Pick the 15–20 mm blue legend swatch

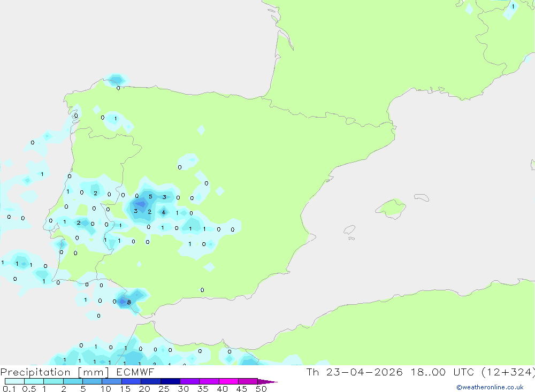(x=131, y=381)
